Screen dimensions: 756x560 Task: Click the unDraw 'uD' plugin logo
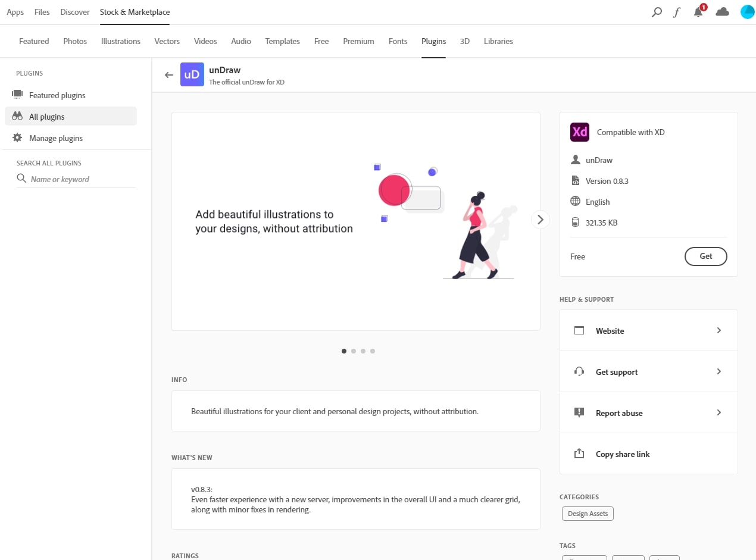192,74
